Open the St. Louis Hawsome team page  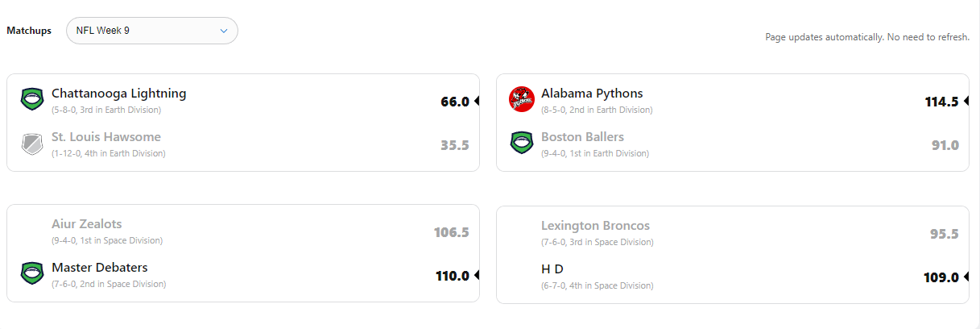click(x=105, y=137)
